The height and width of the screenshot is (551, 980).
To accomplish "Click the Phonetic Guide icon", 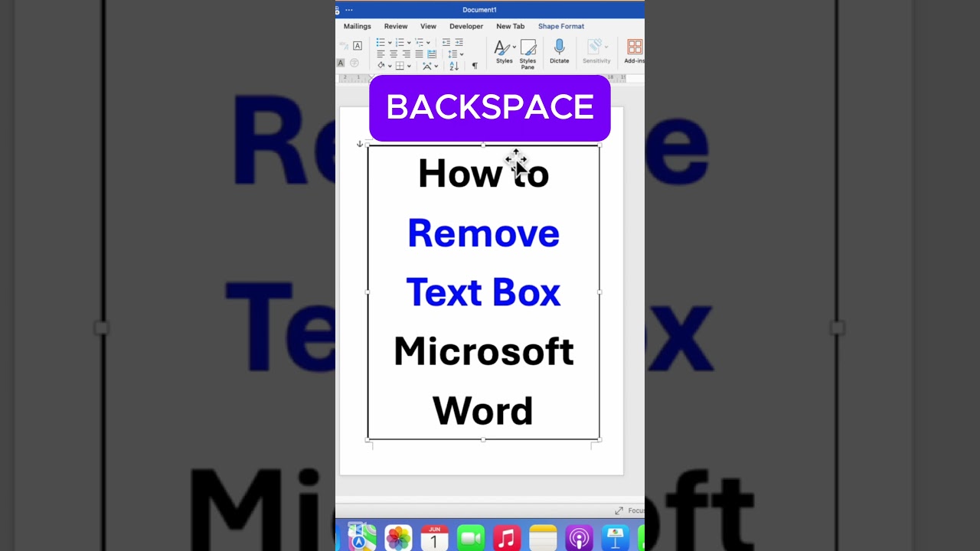I will [x=344, y=46].
